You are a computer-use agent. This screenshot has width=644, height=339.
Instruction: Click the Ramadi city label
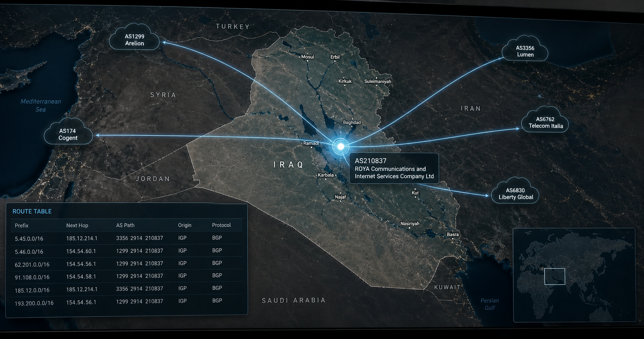pos(311,143)
